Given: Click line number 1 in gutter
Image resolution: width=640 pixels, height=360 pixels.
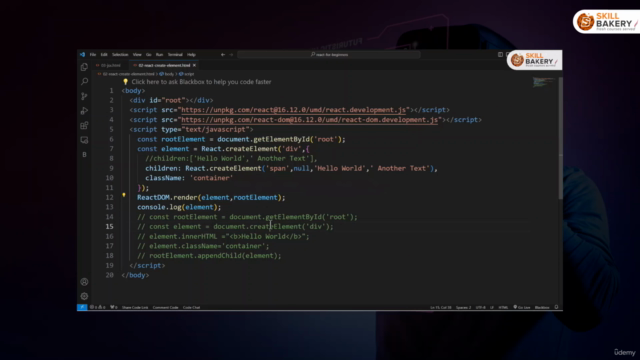Looking at the screenshot, I should click(111, 91).
